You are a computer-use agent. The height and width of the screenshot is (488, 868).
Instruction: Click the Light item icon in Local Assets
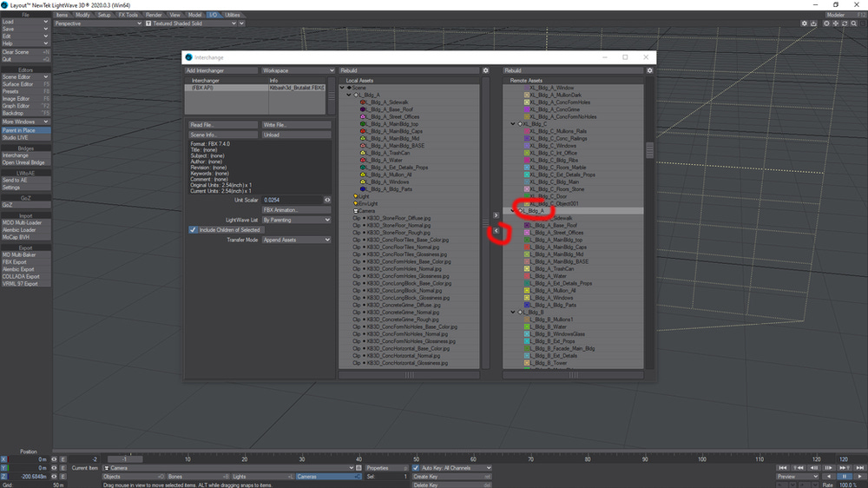(x=356, y=196)
